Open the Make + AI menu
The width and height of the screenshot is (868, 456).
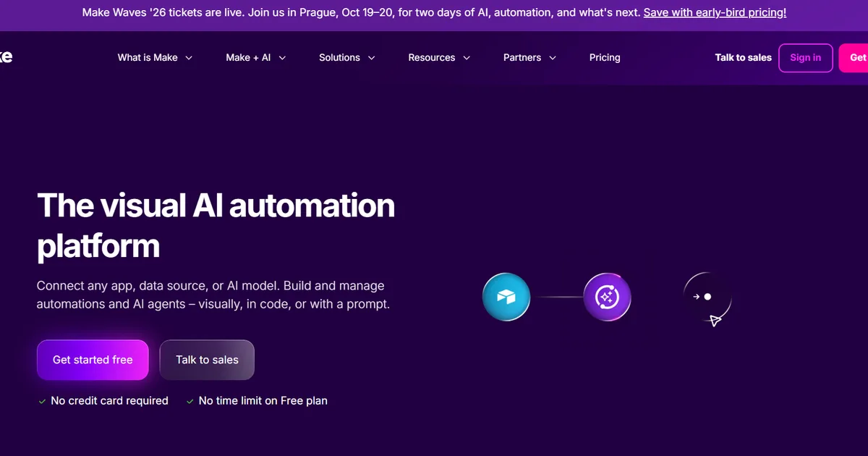(x=256, y=58)
